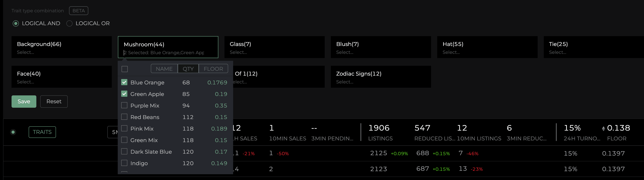This screenshot has height=180, width=644.
Task: Check the Red Beans checkbox
Action: point(124,117)
